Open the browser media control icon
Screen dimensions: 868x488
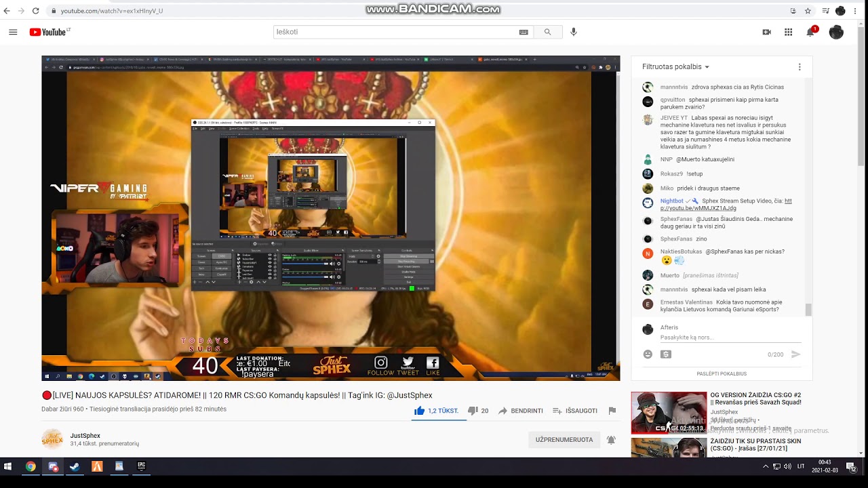click(825, 11)
